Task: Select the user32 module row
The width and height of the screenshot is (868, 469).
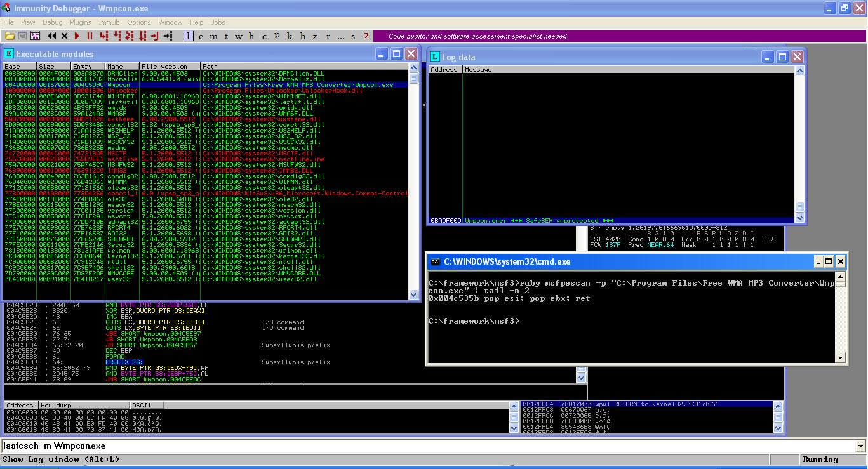Action: coord(206,279)
